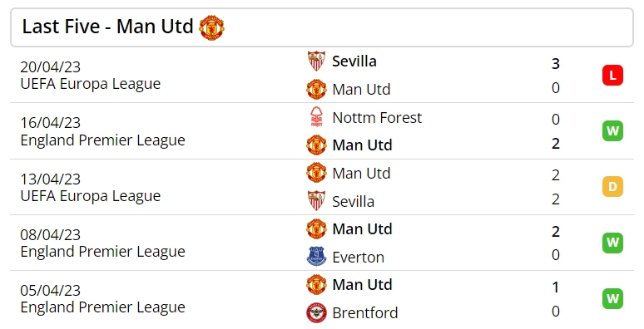Open the Nottm Forest team link

click(x=377, y=118)
